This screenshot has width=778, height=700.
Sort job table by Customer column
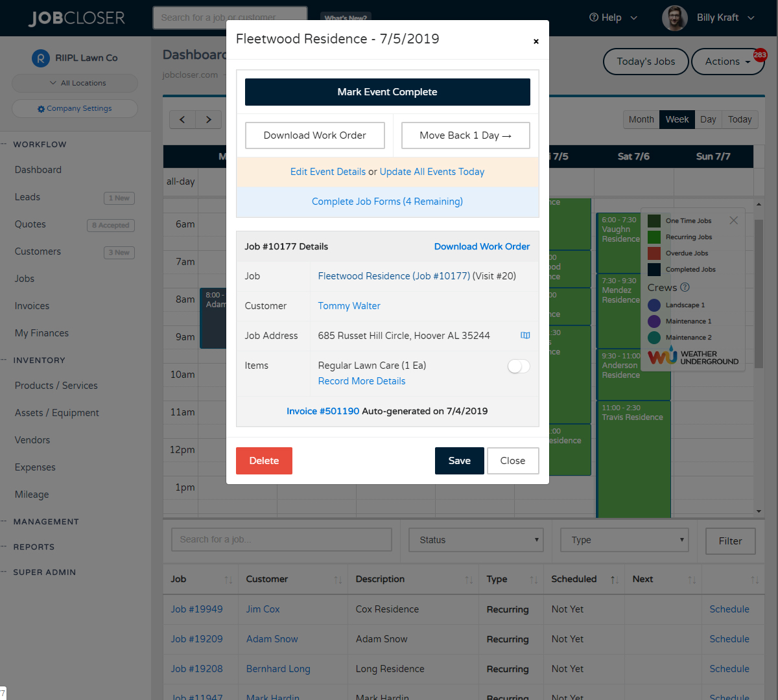point(338,579)
